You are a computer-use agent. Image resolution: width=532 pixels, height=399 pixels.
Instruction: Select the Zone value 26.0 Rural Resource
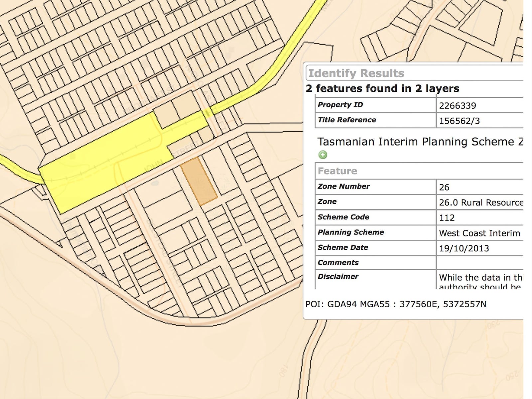(x=481, y=202)
